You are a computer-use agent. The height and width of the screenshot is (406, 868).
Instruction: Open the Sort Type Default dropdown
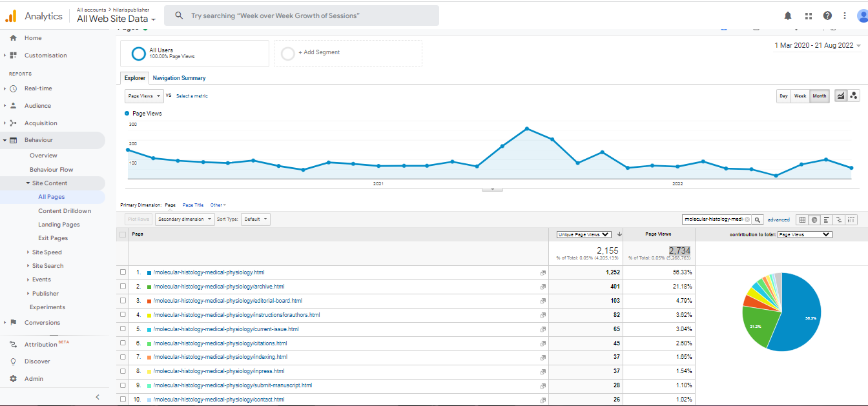pos(255,219)
